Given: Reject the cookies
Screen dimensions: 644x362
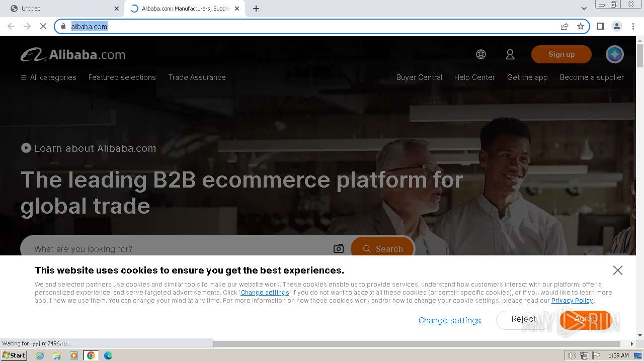Looking at the screenshot, I should tap(524, 319).
